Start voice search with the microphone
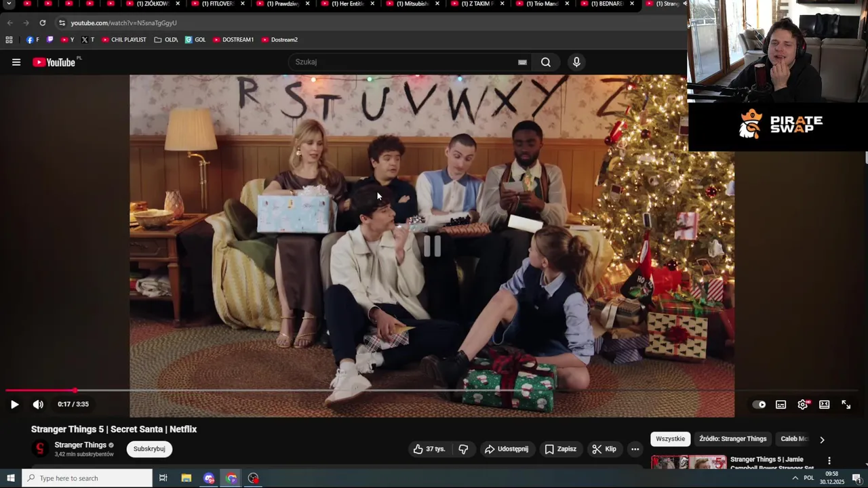 point(576,62)
